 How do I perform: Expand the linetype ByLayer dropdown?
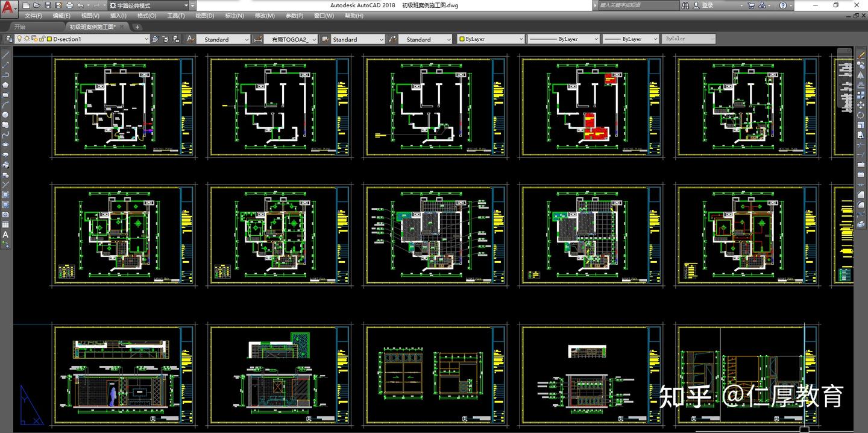596,39
